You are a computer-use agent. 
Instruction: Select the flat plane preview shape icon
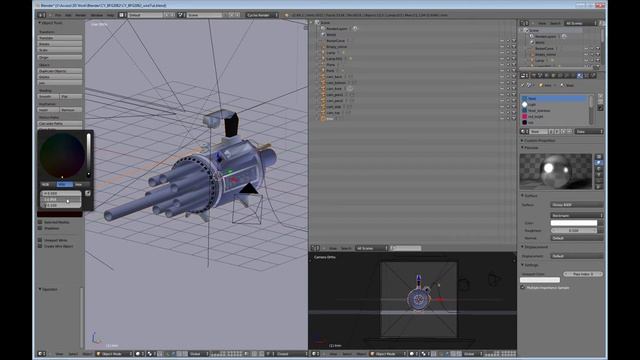coord(599,157)
